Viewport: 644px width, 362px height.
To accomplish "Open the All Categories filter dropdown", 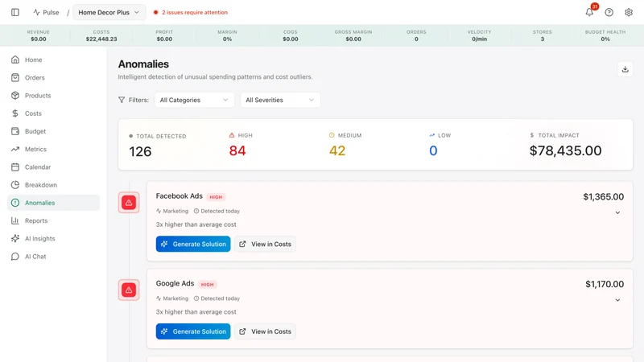I will pyautogui.click(x=194, y=100).
